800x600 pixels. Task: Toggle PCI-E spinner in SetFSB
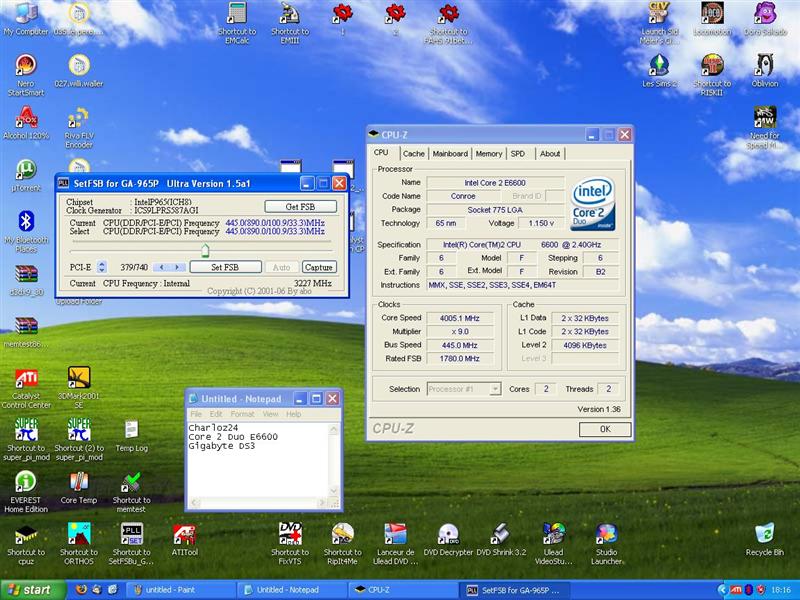tap(102, 267)
